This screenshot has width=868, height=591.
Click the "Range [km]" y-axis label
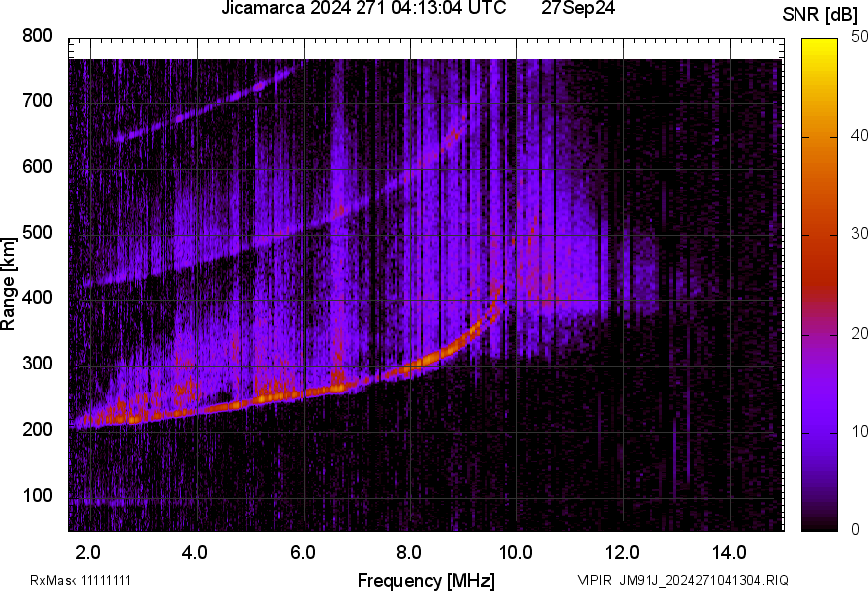(9, 284)
